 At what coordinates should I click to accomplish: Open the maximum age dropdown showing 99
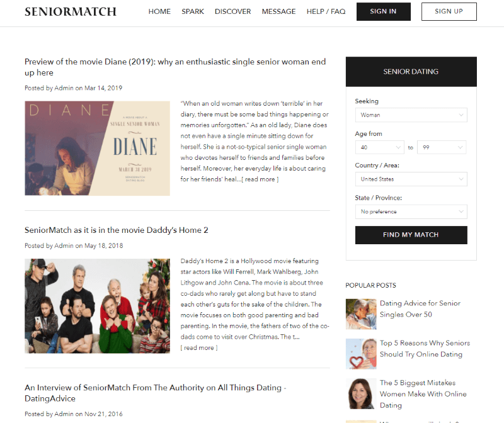(x=442, y=147)
